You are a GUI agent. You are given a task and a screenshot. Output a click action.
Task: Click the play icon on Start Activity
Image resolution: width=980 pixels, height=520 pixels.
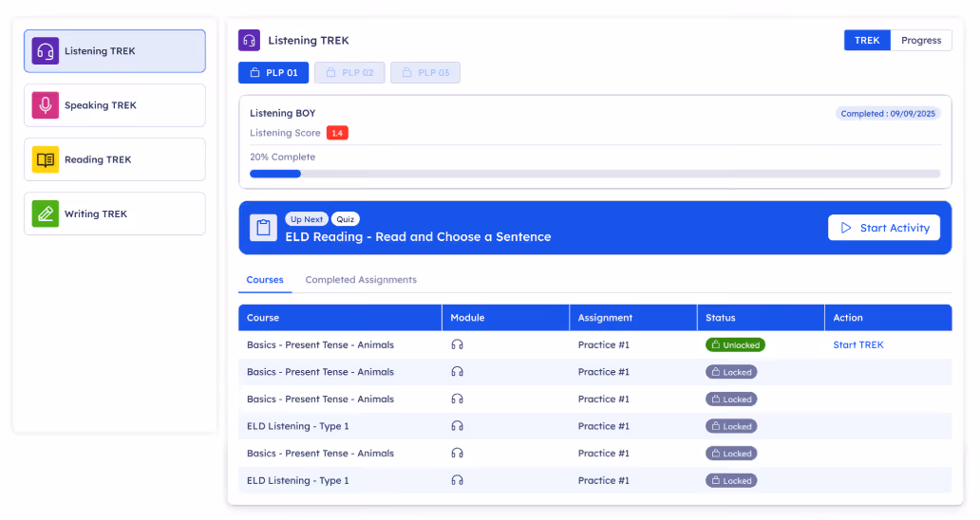click(x=845, y=228)
